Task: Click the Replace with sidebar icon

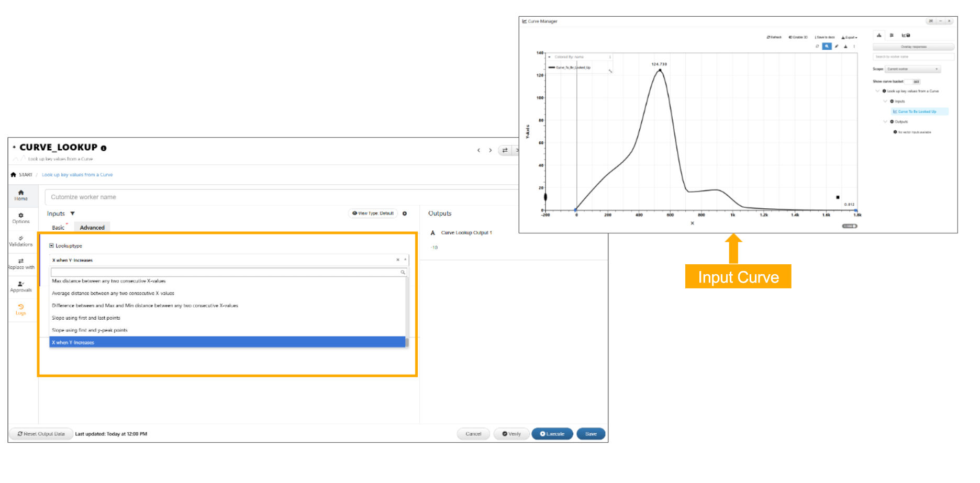Action: 21,264
